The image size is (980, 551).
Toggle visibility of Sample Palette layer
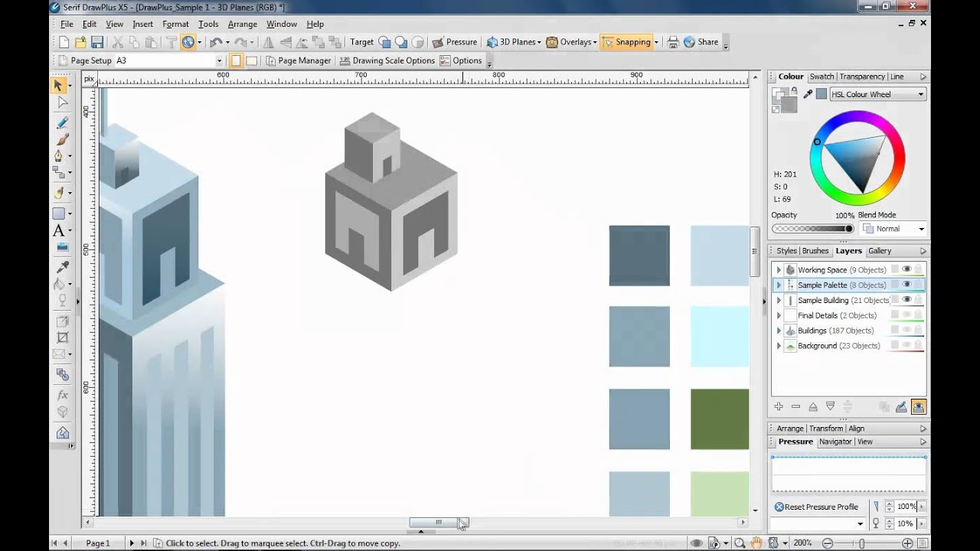[906, 285]
